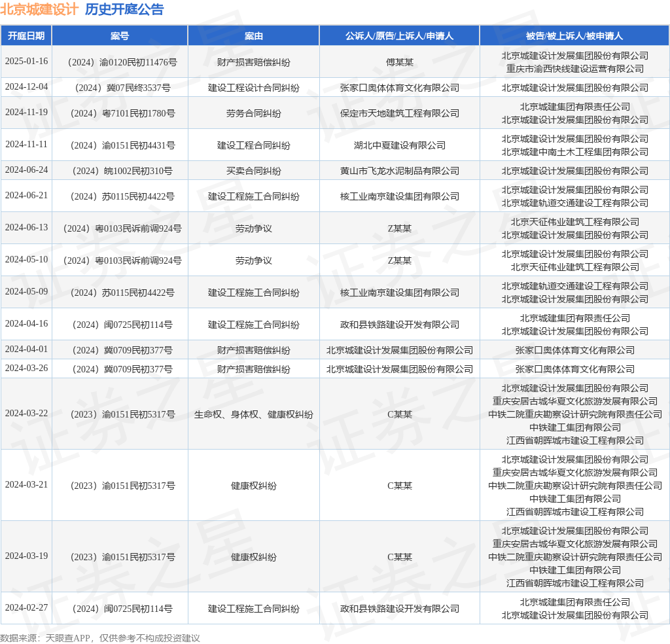Click the 公诉人/原告/上诉人/申请人 column header
The width and height of the screenshot is (670, 644).
(x=400, y=36)
